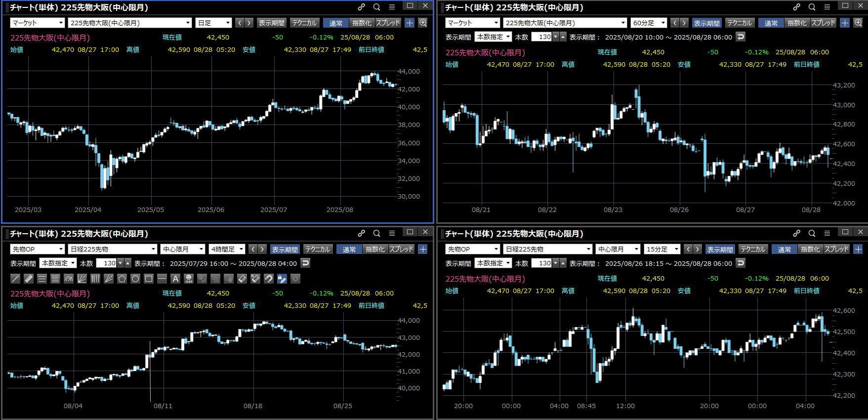Enable 指数化 mode in the 60-minute chart

796,23
